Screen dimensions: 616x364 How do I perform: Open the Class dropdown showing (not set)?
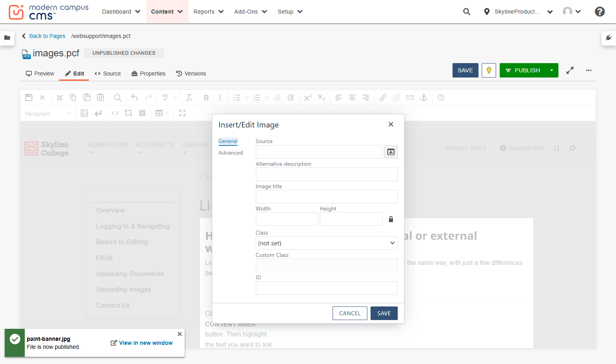327,243
